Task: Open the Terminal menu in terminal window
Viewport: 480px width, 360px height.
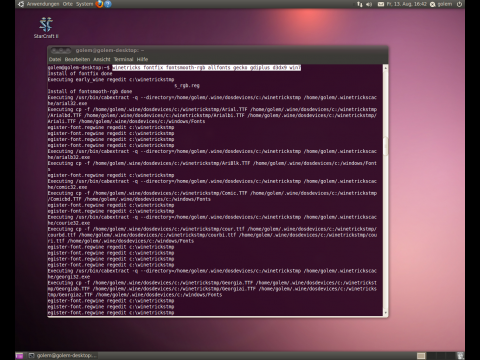Action: coord(123,59)
